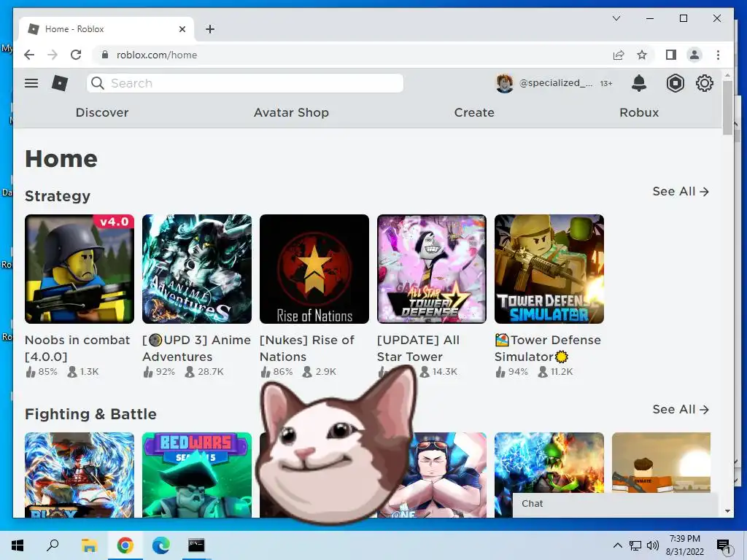Click the Roblox logo icon
The image size is (747, 560).
tap(60, 83)
